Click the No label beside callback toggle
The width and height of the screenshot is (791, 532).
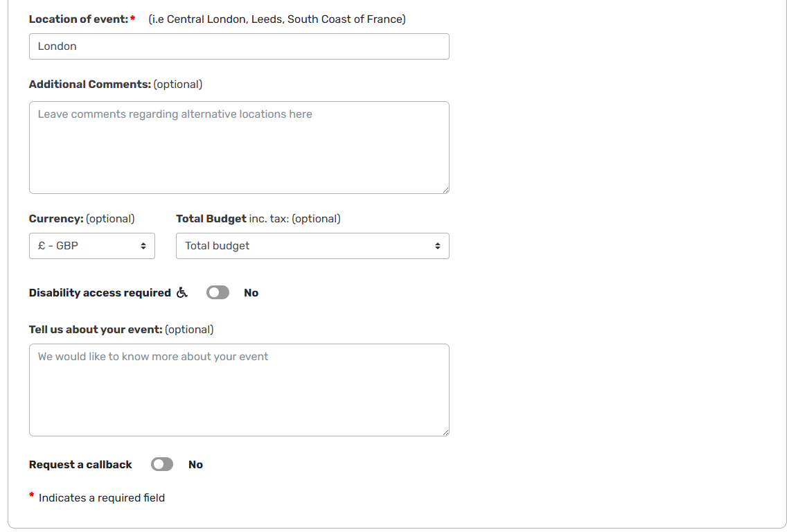196,464
